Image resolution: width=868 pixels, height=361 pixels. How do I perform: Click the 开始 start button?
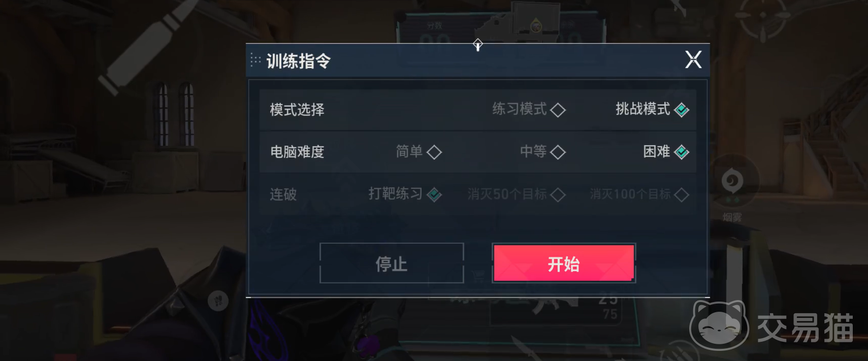tap(564, 263)
